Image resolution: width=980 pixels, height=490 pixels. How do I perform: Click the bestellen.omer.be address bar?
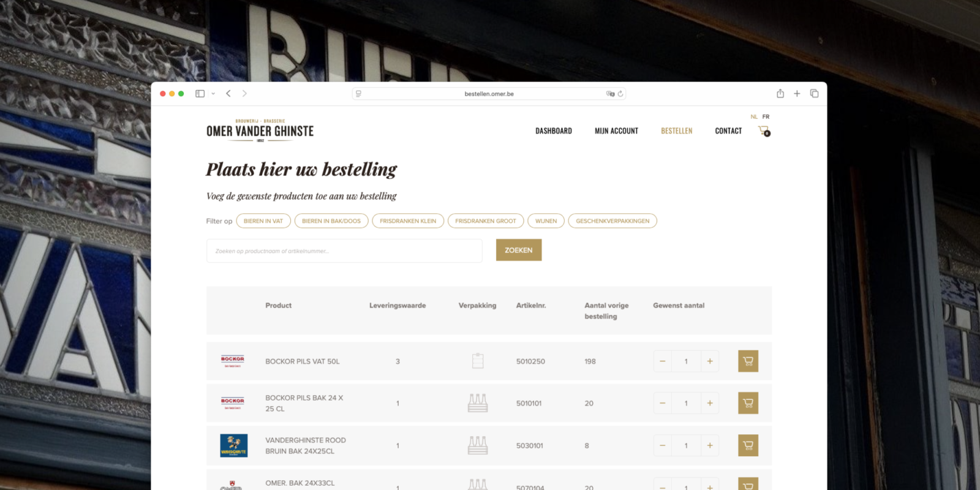489,94
